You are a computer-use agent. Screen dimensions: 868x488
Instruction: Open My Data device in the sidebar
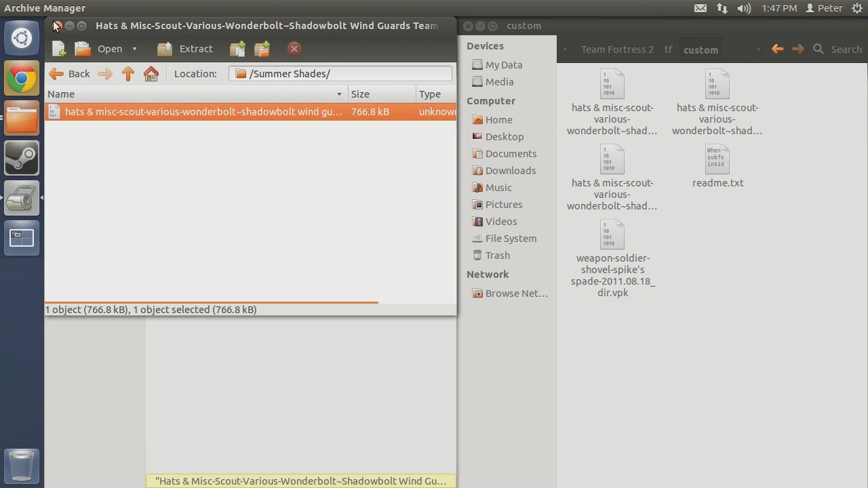497,65
